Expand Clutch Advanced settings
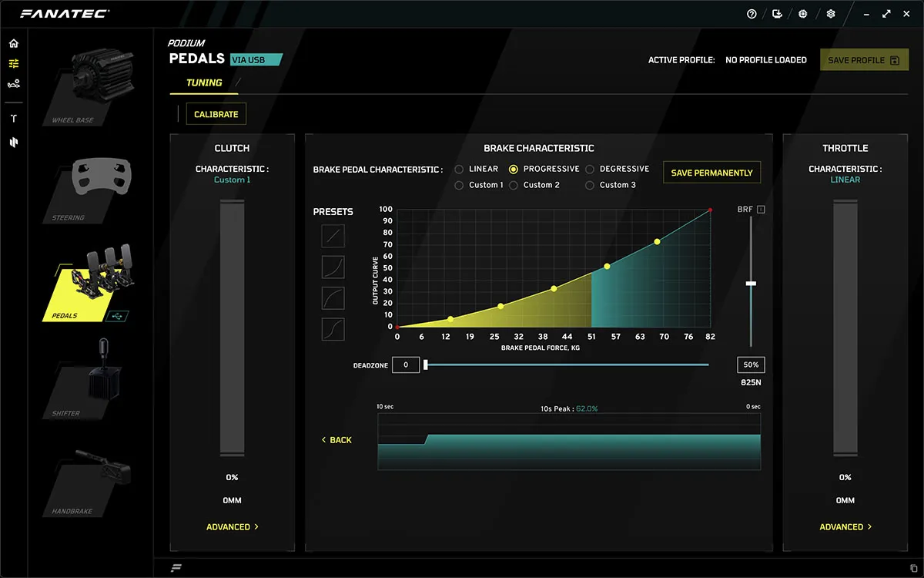 [x=232, y=527]
